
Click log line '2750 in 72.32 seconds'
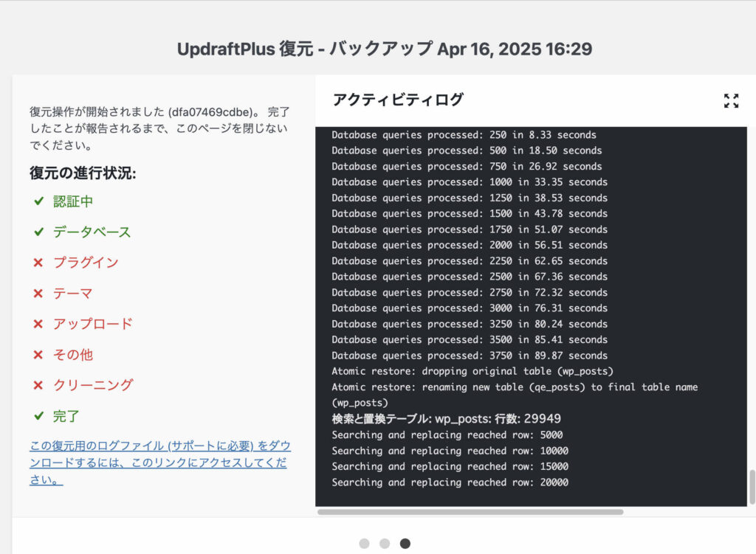(x=470, y=292)
